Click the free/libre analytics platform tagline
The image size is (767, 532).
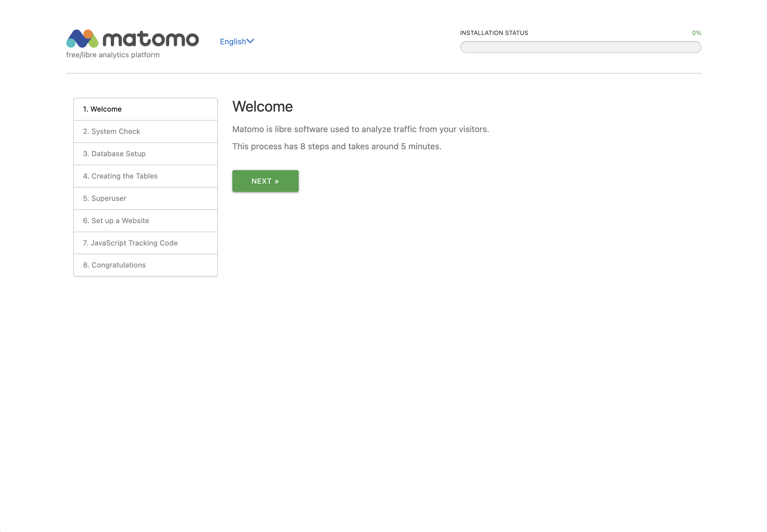point(112,54)
